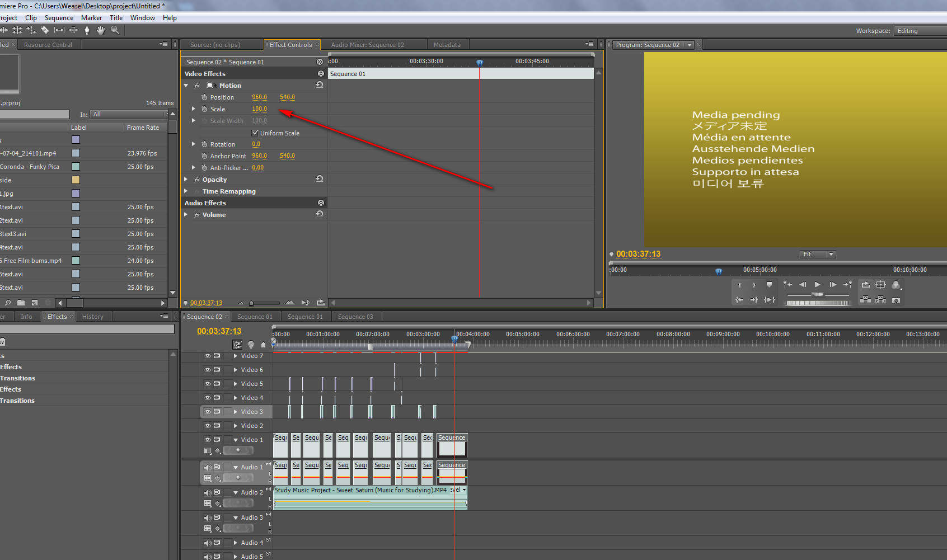This screenshot has width=947, height=560.
Task: Hide the Video 3 track output
Action: click(208, 412)
